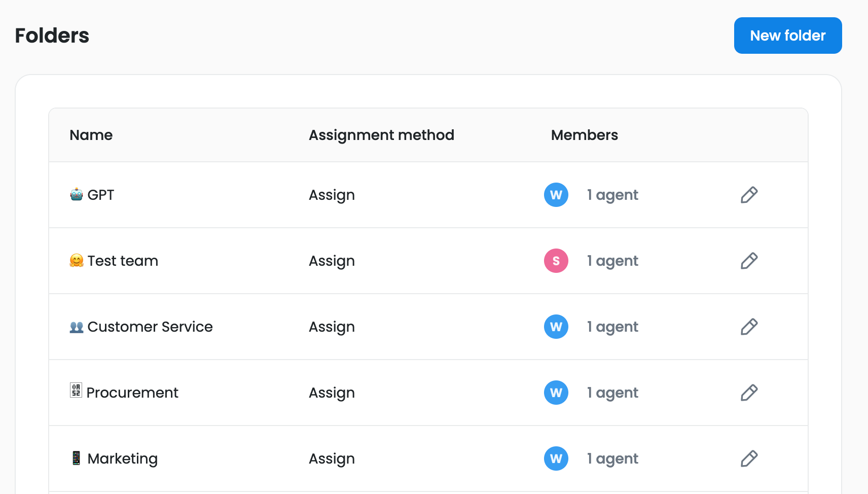
Task: Click '1 agent' in the GPT row
Action: pos(612,195)
